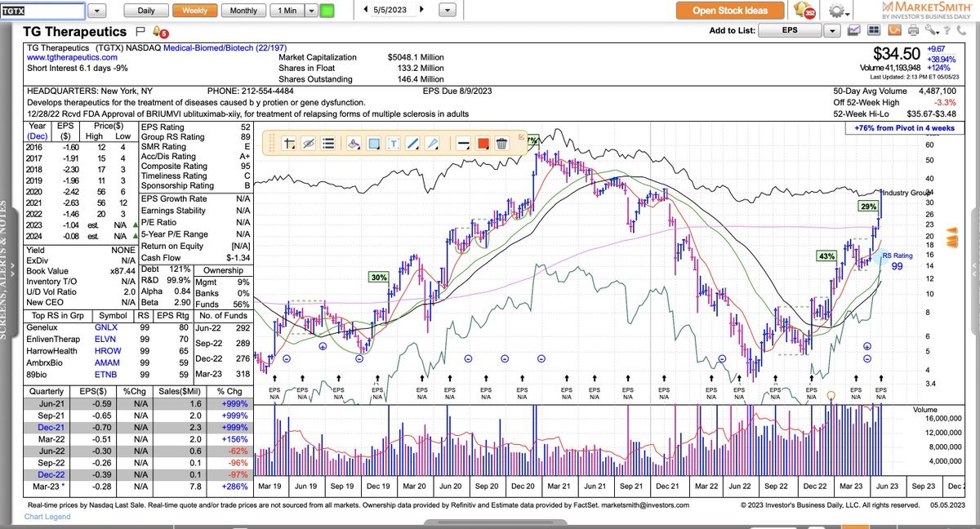Select the arrow pointer drawing tool
The image size is (980, 529).
[433, 144]
